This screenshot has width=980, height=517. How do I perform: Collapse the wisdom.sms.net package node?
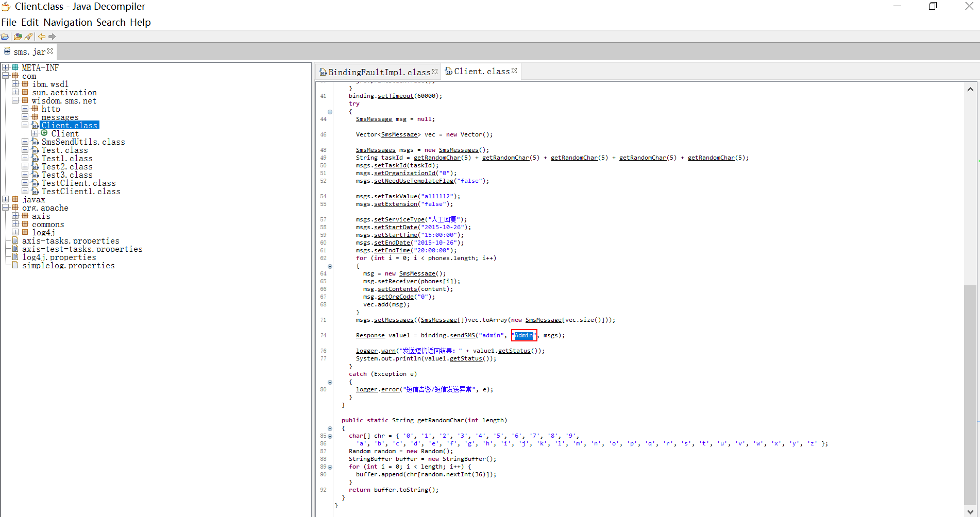15,100
